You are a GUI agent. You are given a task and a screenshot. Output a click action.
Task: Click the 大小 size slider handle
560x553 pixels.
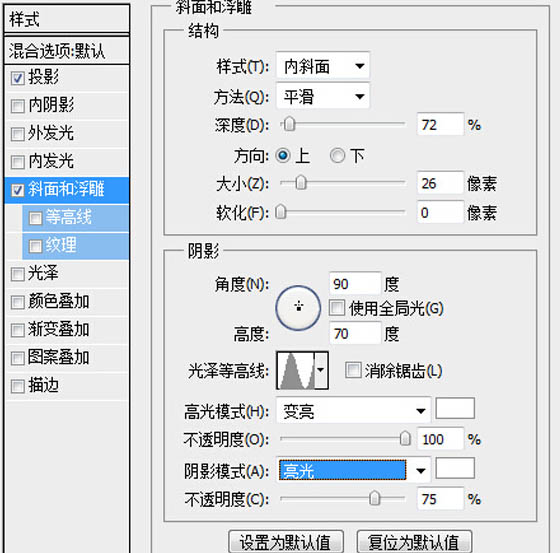tap(301, 183)
